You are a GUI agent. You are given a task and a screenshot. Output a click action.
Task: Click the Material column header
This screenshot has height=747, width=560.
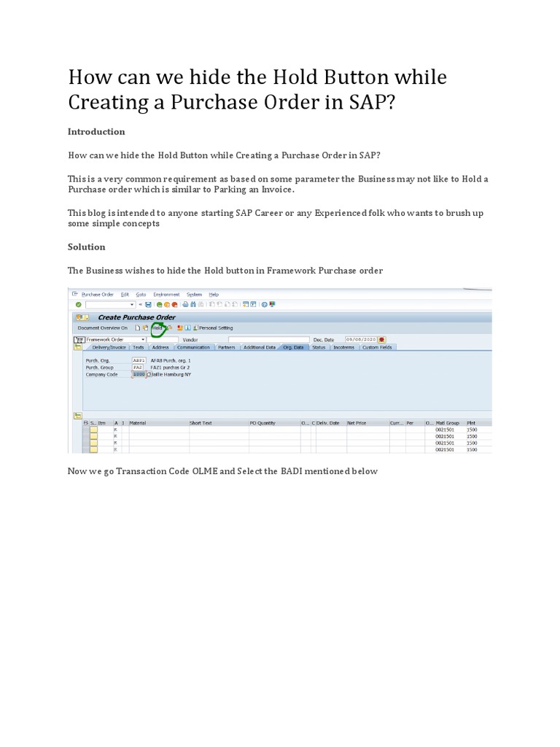158,423
